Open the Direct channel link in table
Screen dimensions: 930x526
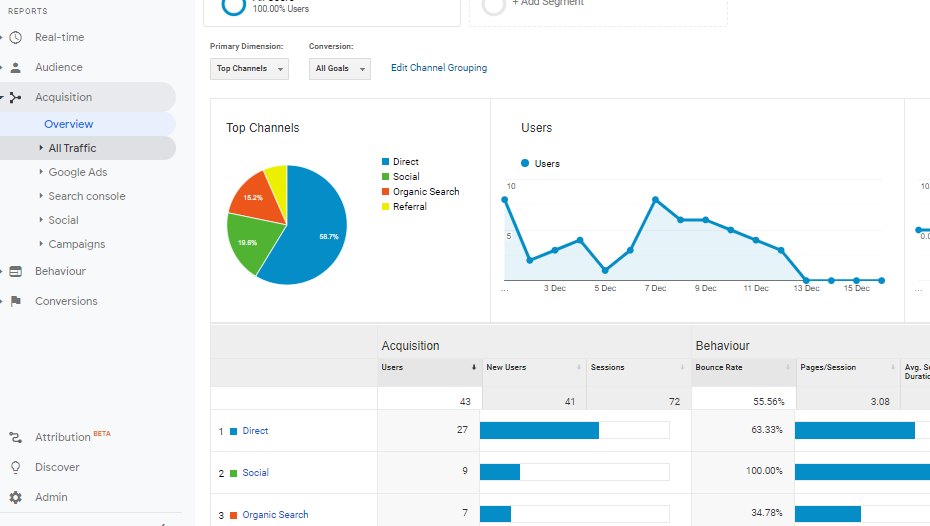pos(255,431)
